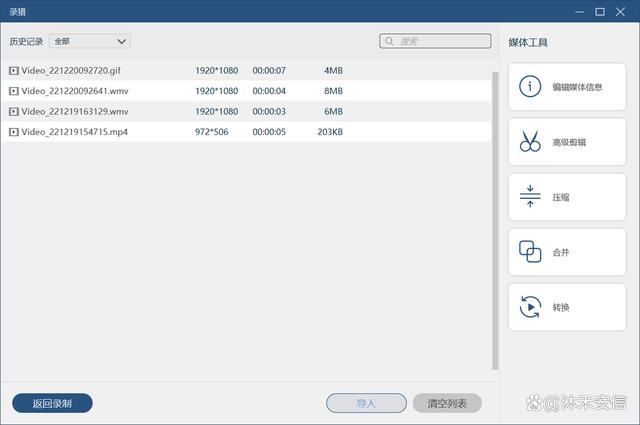The height and width of the screenshot is (425, 640).
Task: Click the 转换 convert play icon
Action: (x=530, y=307)
